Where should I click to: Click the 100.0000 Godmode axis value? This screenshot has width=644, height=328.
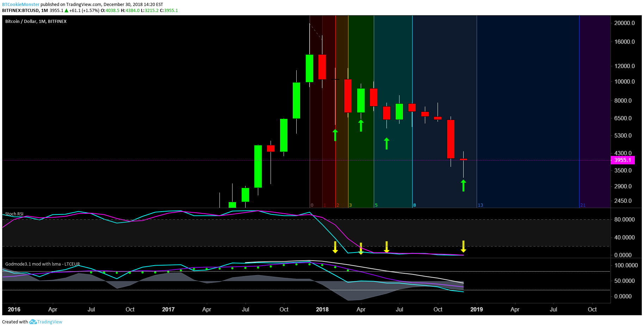(626, 265)
